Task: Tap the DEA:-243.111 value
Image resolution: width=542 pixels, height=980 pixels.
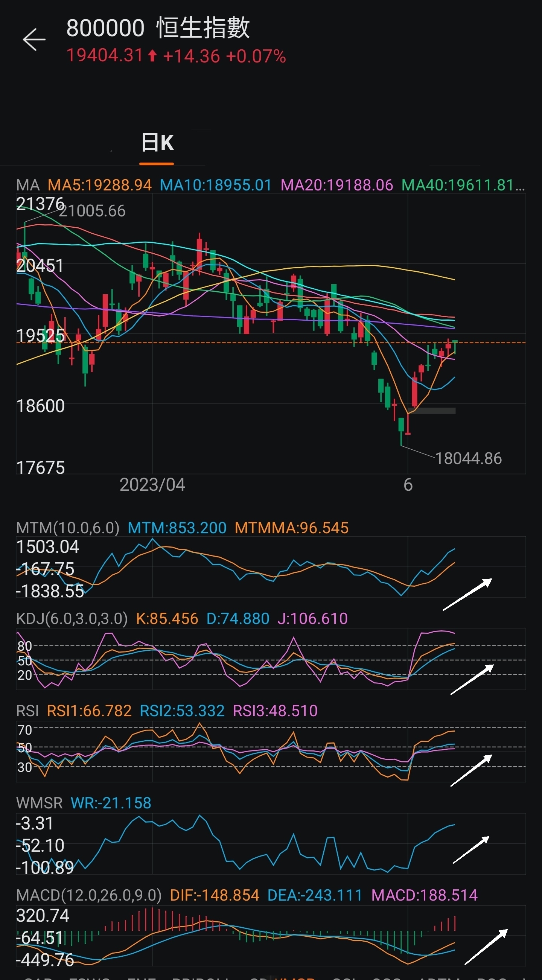Action: [315, 895]
